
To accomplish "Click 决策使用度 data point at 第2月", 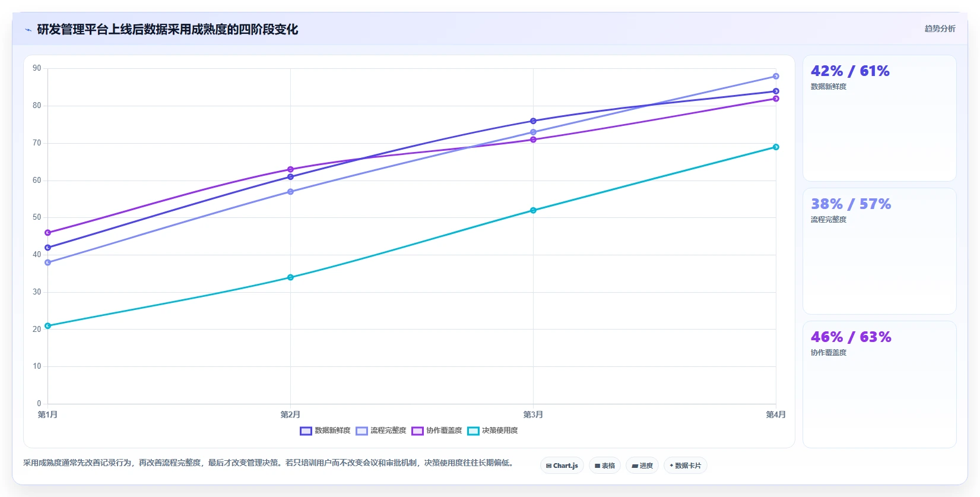I will coord(290,277).
